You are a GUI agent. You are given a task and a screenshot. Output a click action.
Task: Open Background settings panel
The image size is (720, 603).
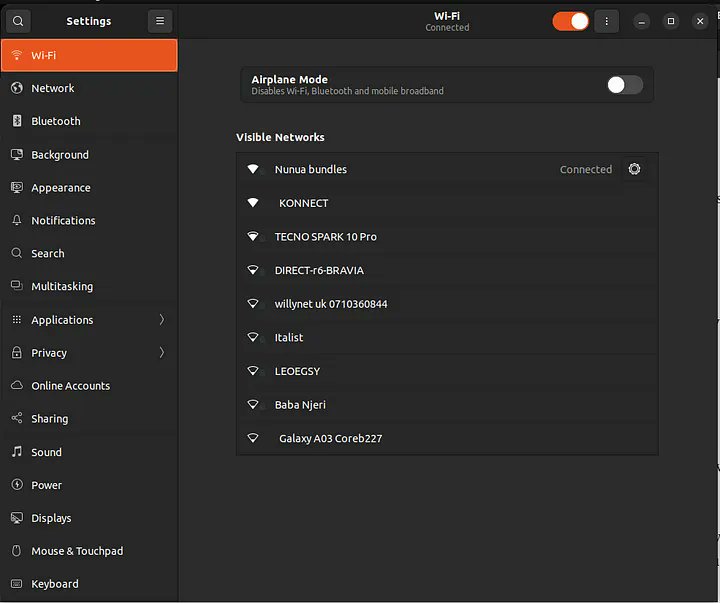pos(89,155)
